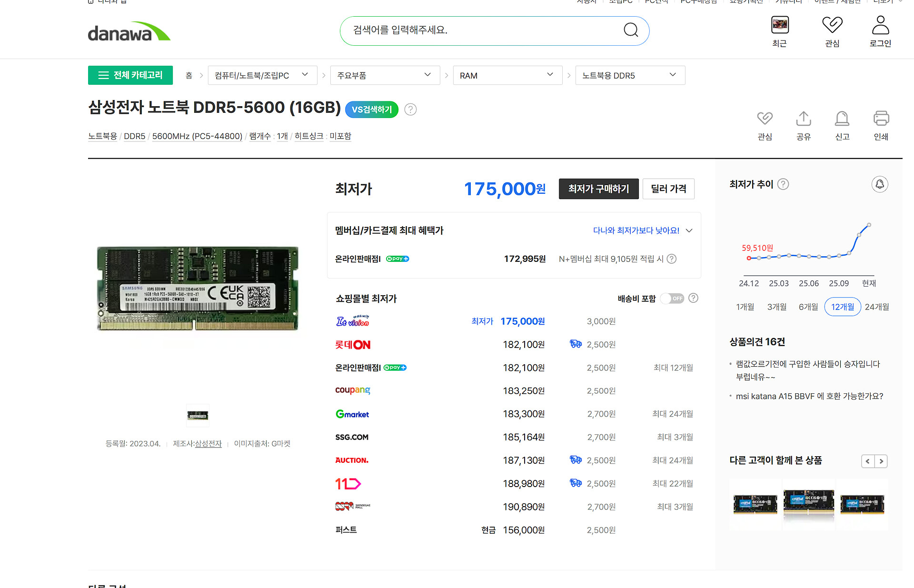Viewport: 914px width, 588px height.
Task: Open the 노트북용 DDR5 category dropdown
Action: 630,75
